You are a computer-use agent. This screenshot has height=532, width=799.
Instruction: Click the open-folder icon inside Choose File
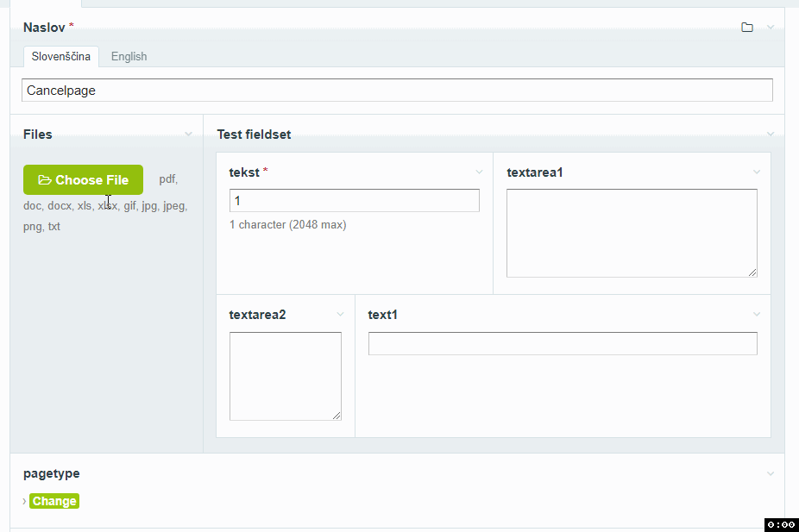point(44,179)
